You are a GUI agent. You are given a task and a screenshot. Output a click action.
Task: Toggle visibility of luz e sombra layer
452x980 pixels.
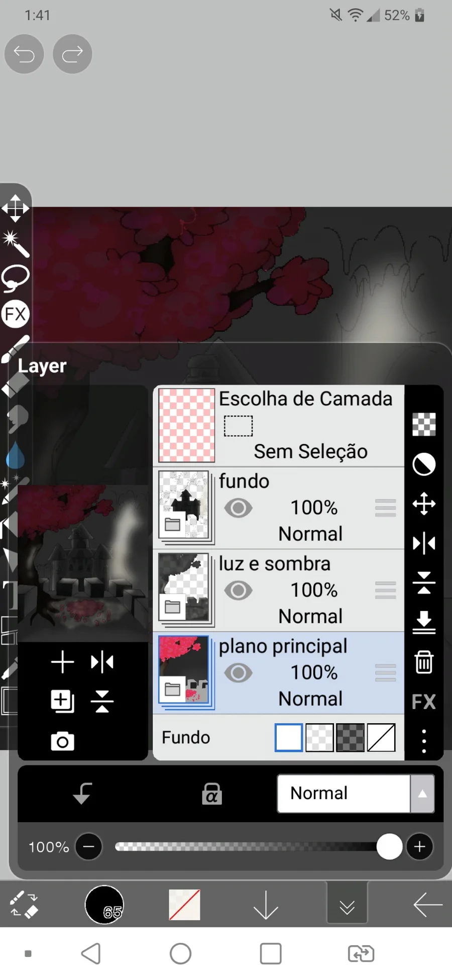tap(238, 591)
